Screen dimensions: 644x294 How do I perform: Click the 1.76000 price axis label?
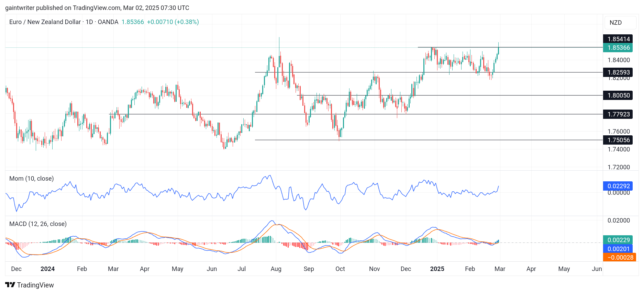(x=619, y=132)
